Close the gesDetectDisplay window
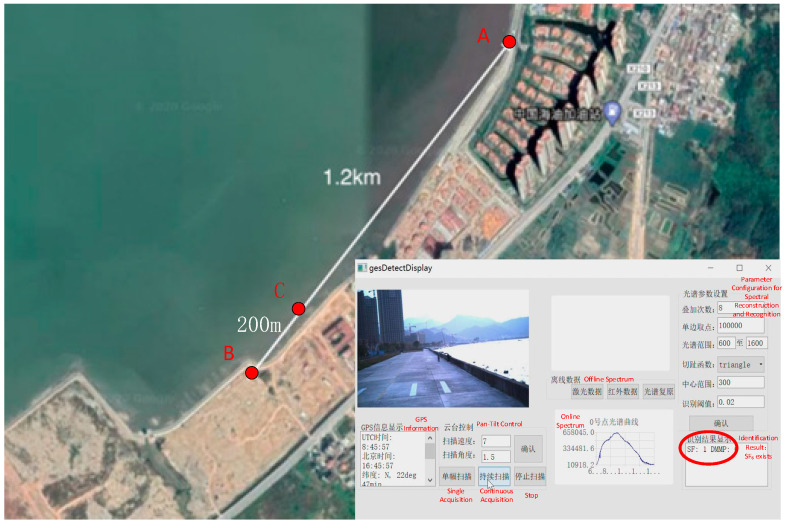 [769, 269]
